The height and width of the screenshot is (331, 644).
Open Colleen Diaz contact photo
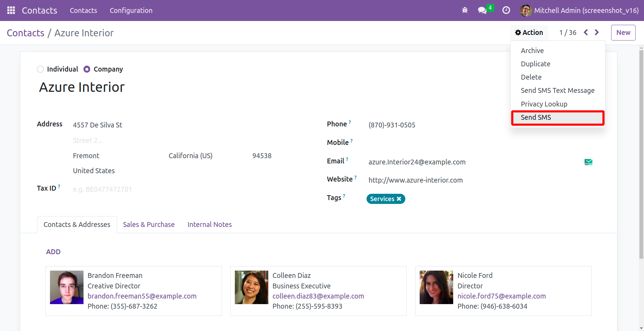252,287
